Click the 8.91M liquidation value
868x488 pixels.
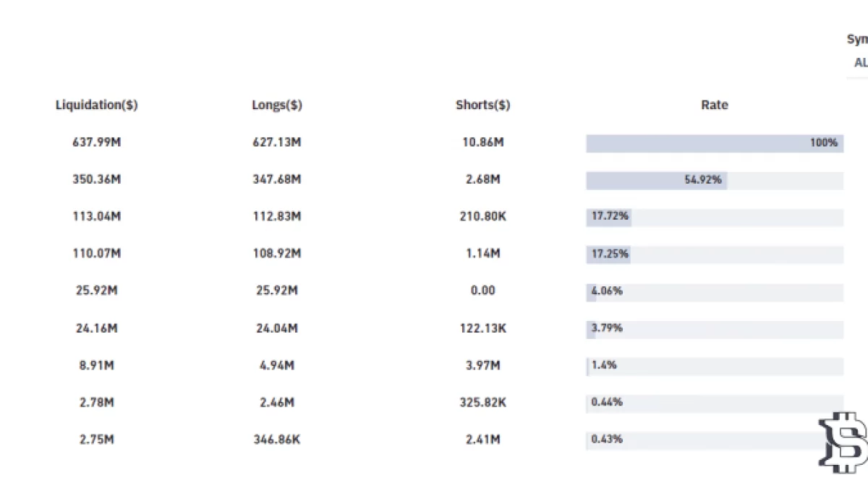point(97,365)
